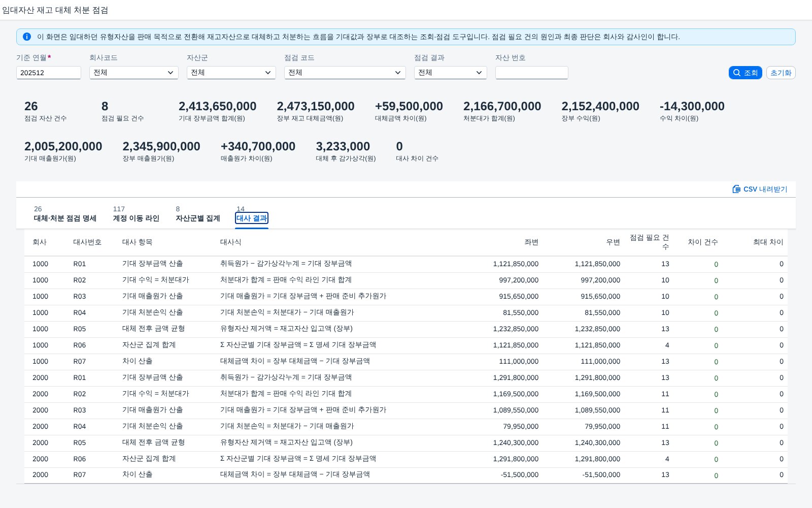Click 좌변 value 1,169,500,000
This screenshot has height=508, width=812.
pos(516,394)
